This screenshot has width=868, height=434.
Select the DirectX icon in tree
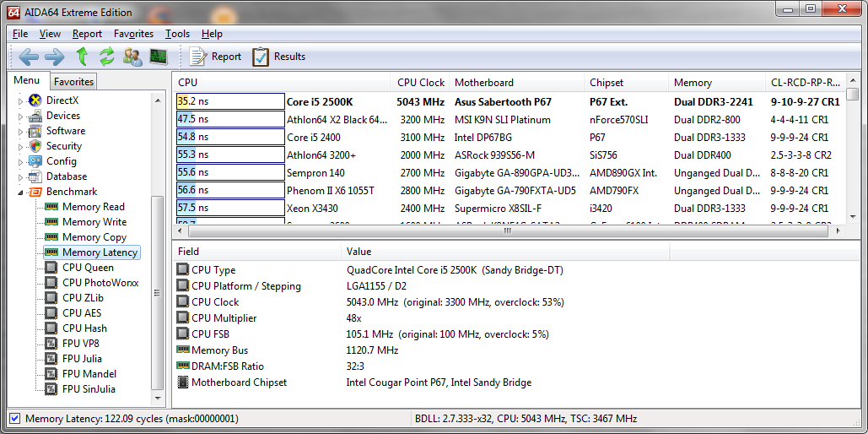pyautogui.click(x=35, y=100)
